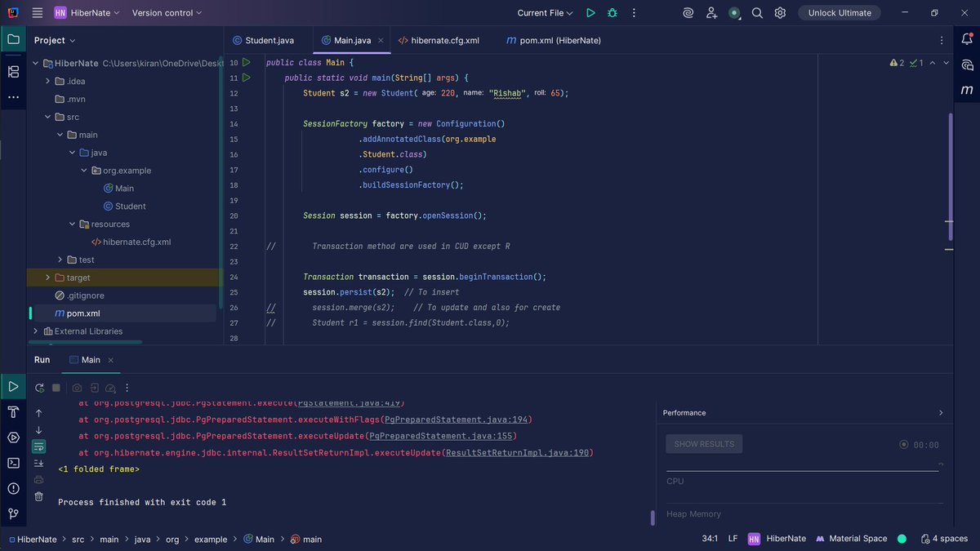Viewport: 980px width, 551px height.
Task: Open Code With Me add-user icon
Action: point(711,13)
